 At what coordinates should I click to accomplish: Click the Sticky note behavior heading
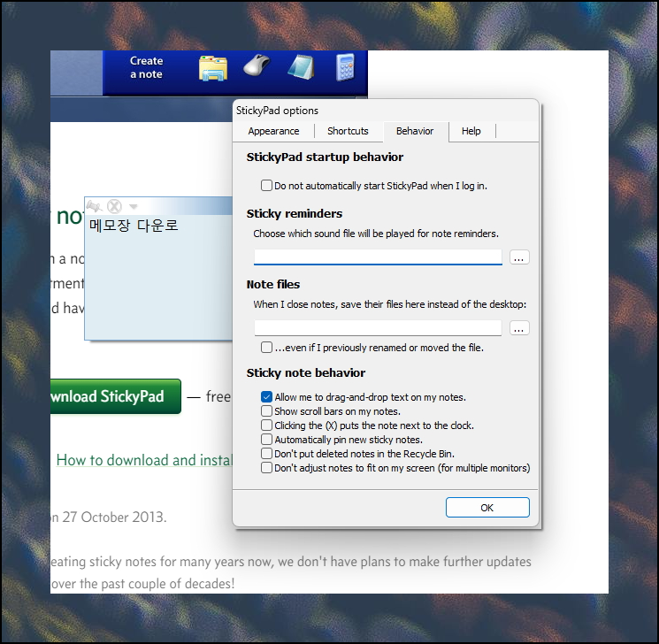(x=306, y=372)
